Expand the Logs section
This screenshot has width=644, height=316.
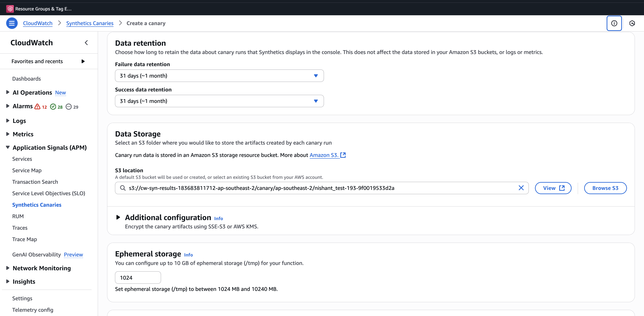pyautogui.click(x=7, y=120)
